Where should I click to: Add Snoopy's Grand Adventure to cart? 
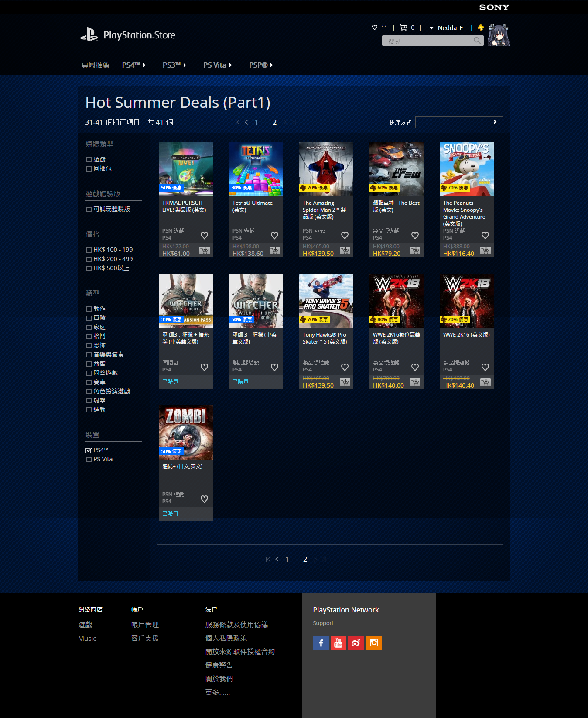[485, 251]
